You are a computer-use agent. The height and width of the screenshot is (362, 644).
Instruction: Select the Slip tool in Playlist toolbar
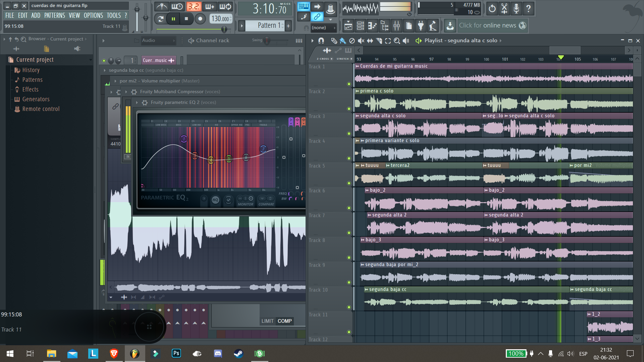[x=370, y=41]
